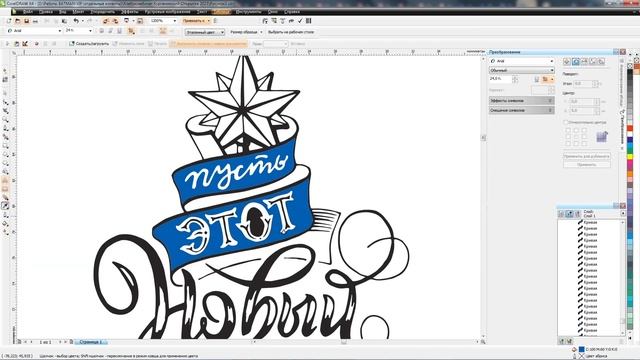
Task: Click new layer icon at Object Manager bottom
Action: pos(562,341)
